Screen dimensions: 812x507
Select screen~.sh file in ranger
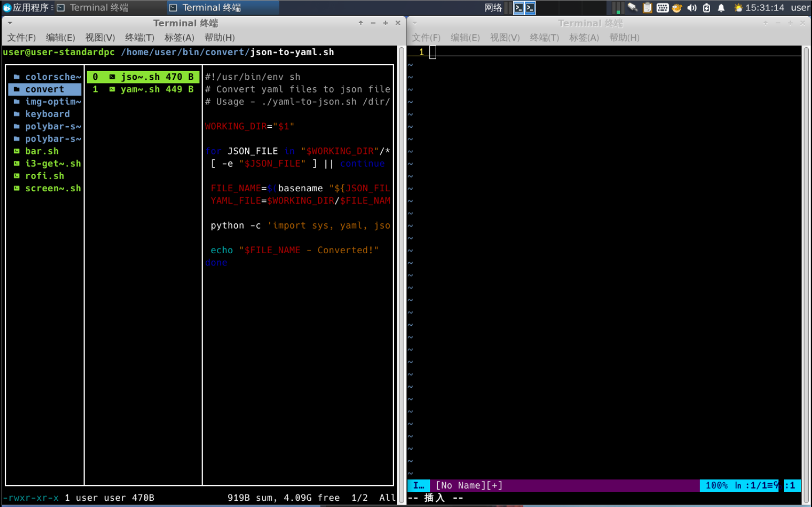point(46,188)
